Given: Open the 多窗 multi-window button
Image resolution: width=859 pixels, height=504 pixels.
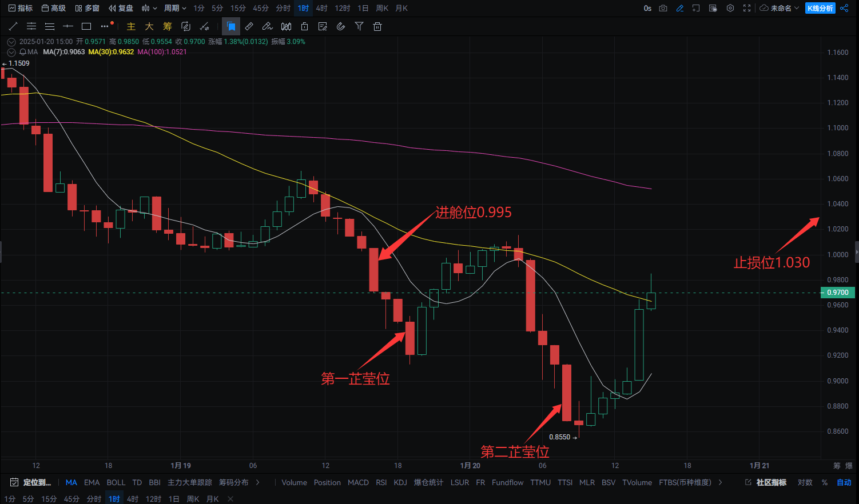Looking at the screenshot, I should [87, 8].
